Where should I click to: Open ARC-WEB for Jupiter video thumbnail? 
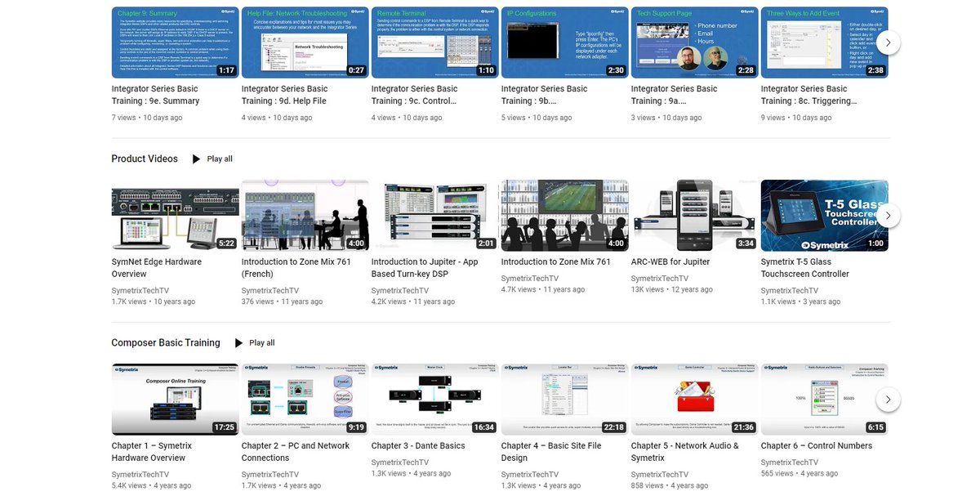point(695,216)
